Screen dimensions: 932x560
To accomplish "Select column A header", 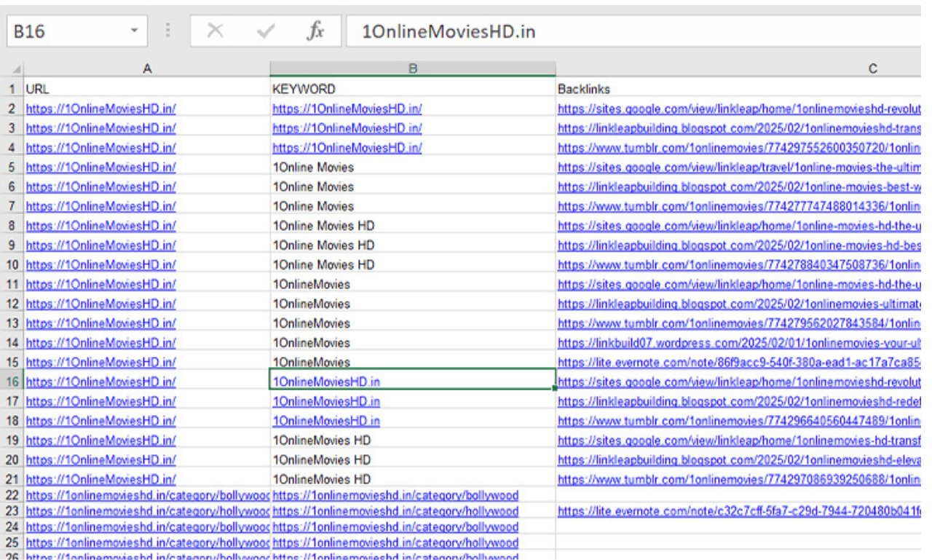I will [x=147, y=68].
